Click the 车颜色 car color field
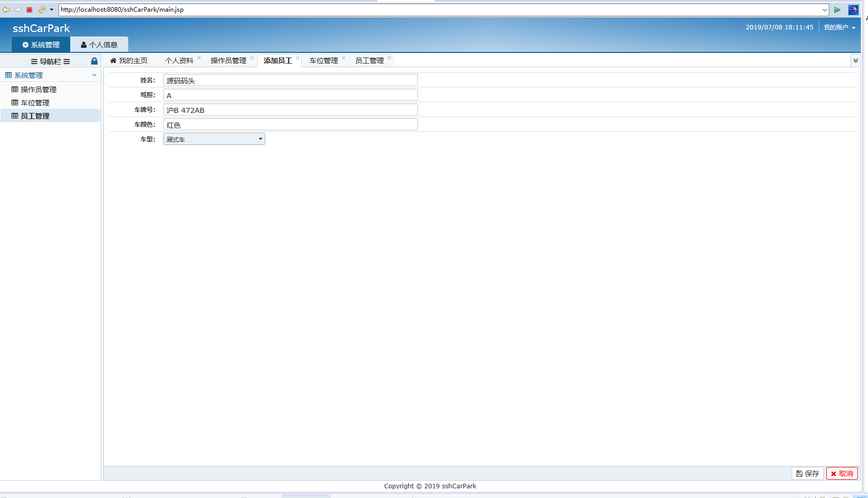This screenshot has width=868, height=498. (291, 125)
